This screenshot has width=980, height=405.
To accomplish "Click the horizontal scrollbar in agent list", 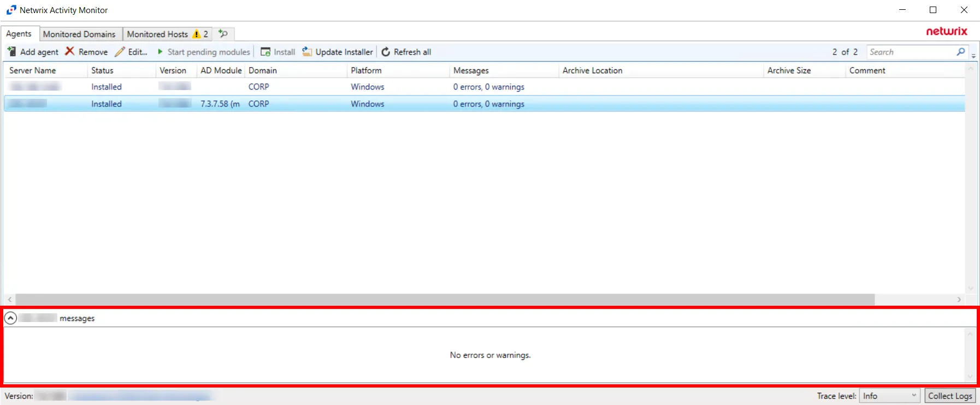I will click(445, 300).
